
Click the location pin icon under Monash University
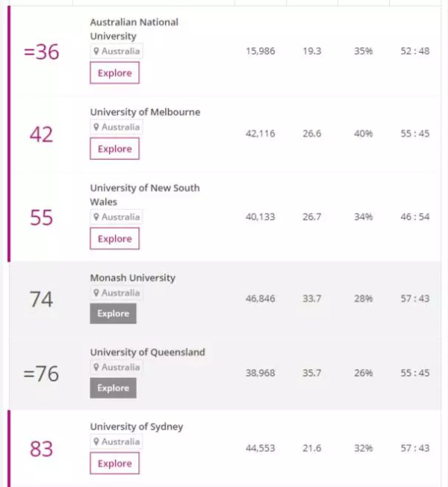click(96, 293)
